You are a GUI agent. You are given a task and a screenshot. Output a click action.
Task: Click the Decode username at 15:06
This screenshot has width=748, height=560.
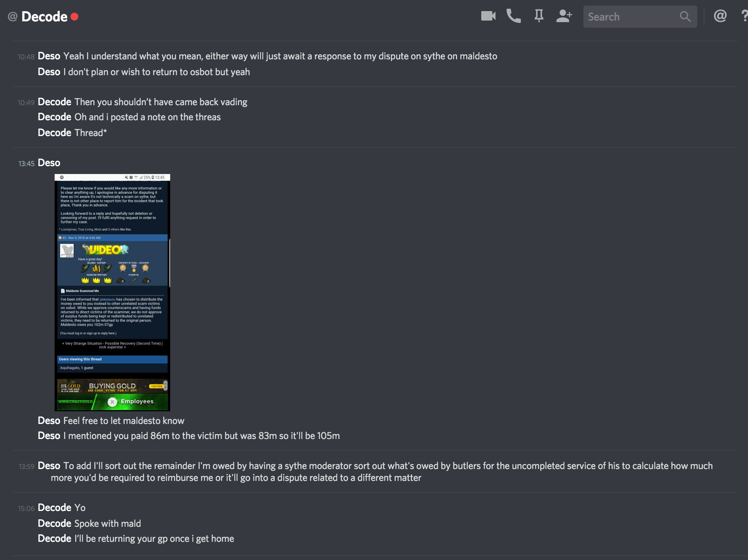point(55,508)
